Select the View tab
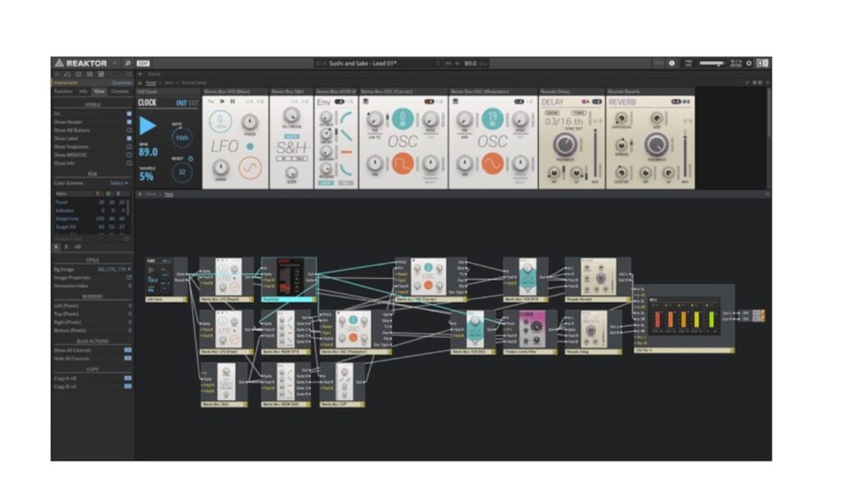 click(x=99, y=92)
